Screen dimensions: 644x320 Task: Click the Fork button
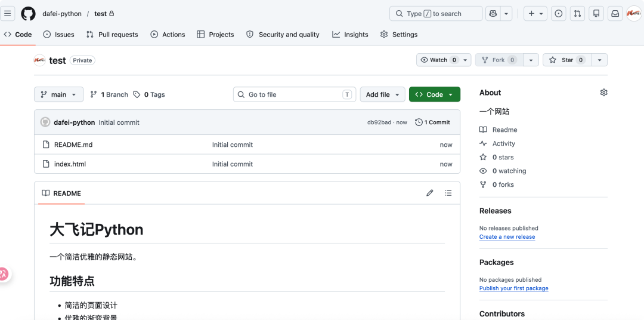coord(498,60)
